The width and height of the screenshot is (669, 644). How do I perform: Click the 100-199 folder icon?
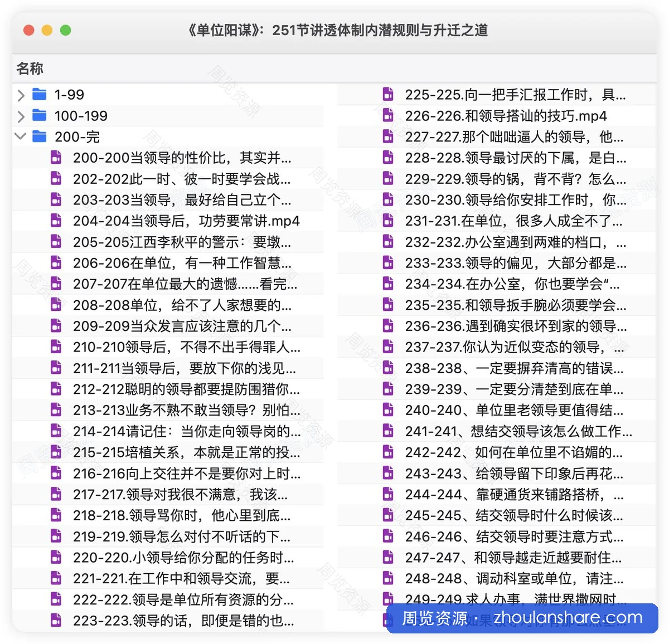[x=40, y=115]
